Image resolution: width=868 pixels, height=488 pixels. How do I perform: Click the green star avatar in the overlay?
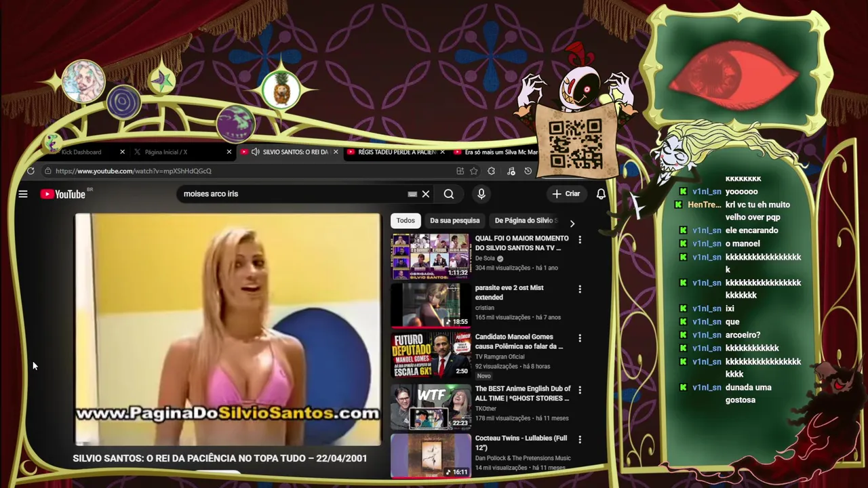[x=161, y=81]
